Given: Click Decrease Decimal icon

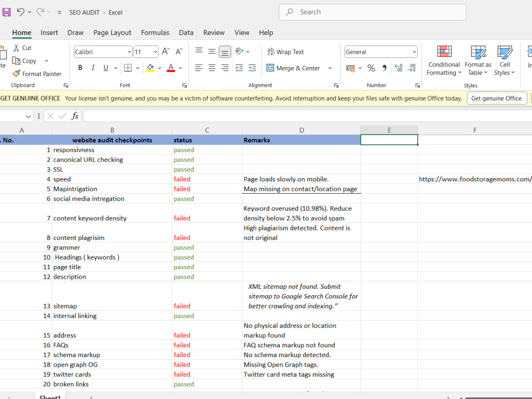Looking at the screenshot, I should tap(412, 68).
